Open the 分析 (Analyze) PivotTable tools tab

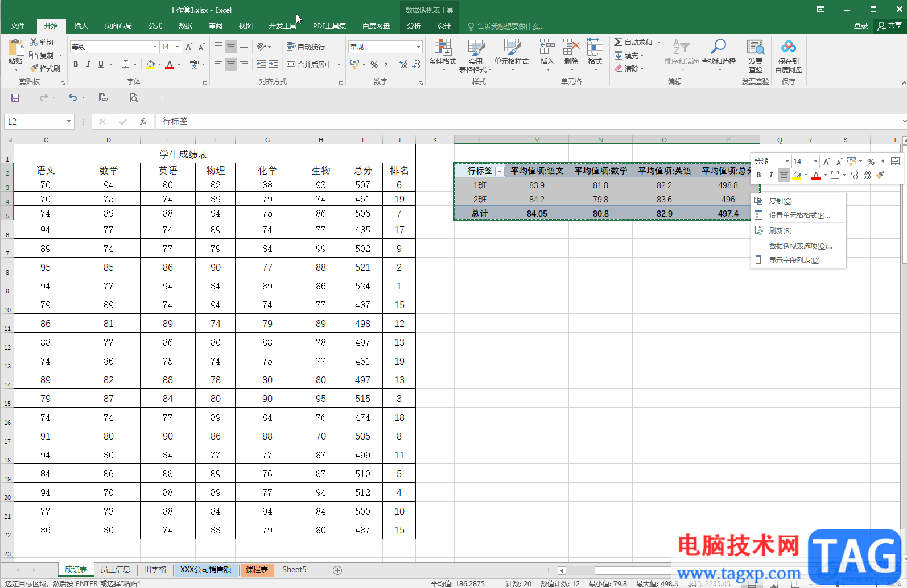pos(414,26)
